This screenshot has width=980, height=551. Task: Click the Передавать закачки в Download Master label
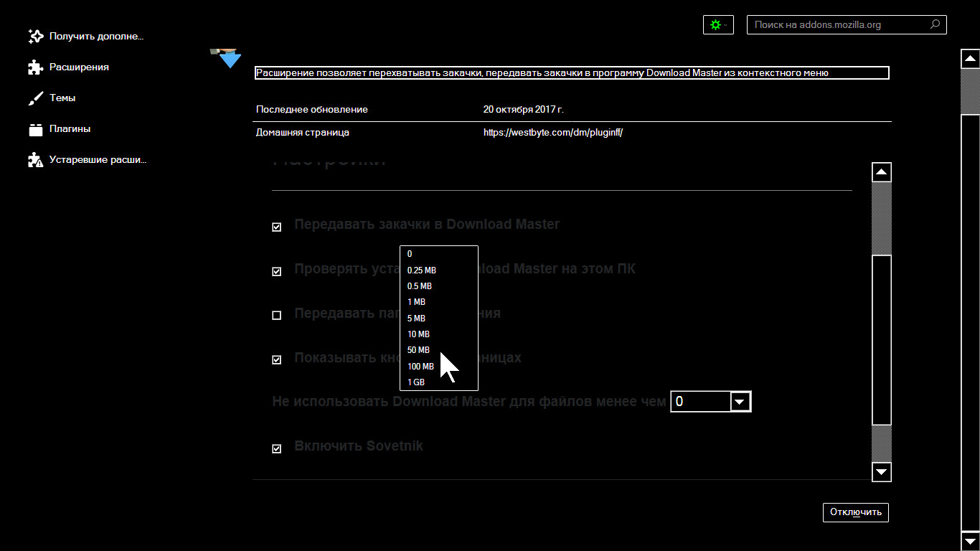point(427,225)
